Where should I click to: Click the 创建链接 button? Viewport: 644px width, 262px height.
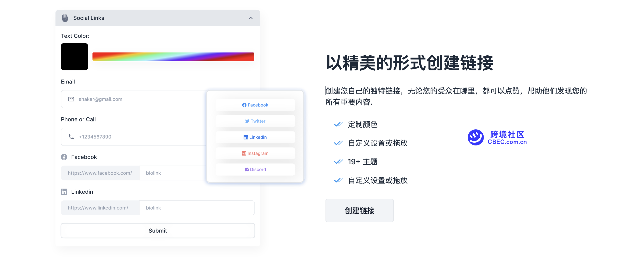tap(360, 211)
